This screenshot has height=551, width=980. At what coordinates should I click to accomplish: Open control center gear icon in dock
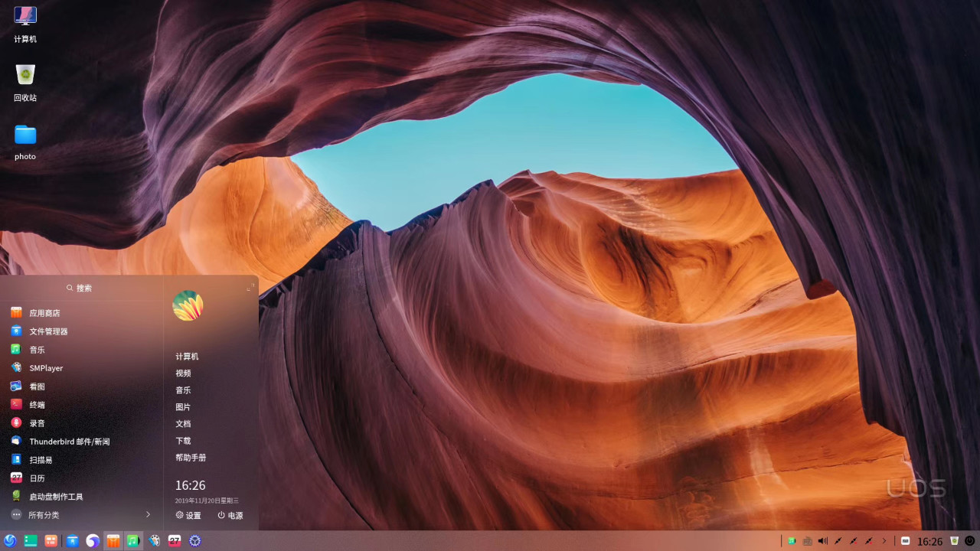pyautogui.click(x=195, y=541)
